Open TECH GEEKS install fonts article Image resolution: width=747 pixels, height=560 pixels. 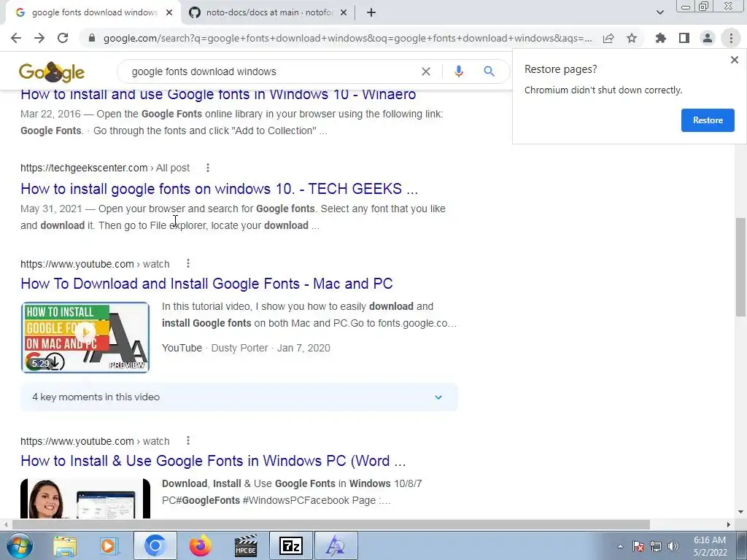click(x=219, y=189)
